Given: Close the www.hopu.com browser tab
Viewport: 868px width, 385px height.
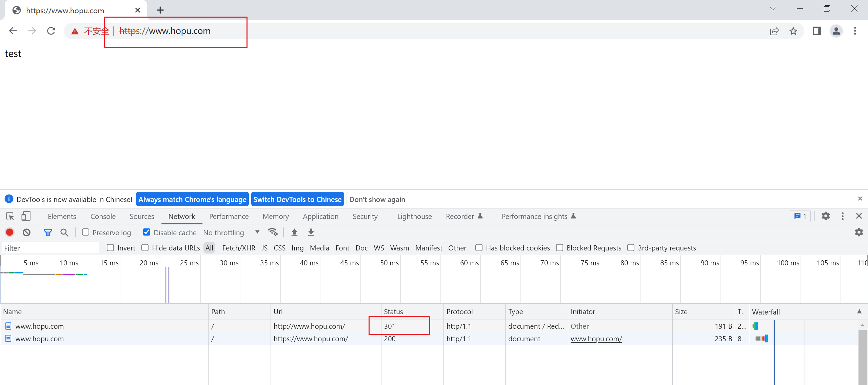Looking at the screenshot, I should [138, 10].
